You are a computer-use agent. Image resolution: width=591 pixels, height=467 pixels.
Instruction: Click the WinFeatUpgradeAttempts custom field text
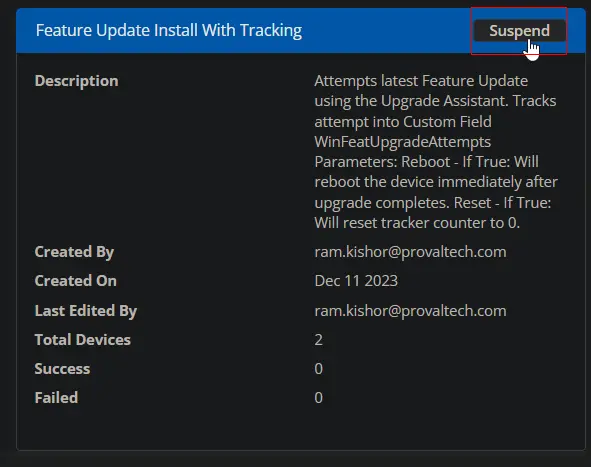403,142
